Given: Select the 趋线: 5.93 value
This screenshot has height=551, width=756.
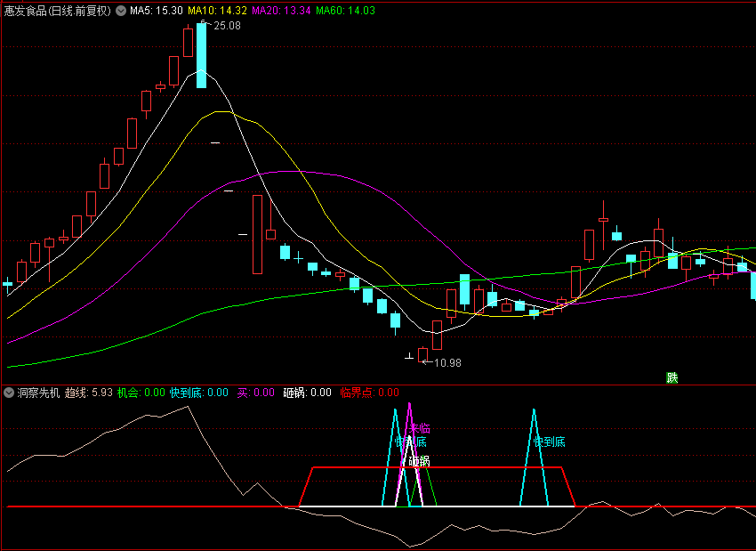Looking at the screenshot, I should click(x=89, y=393).
